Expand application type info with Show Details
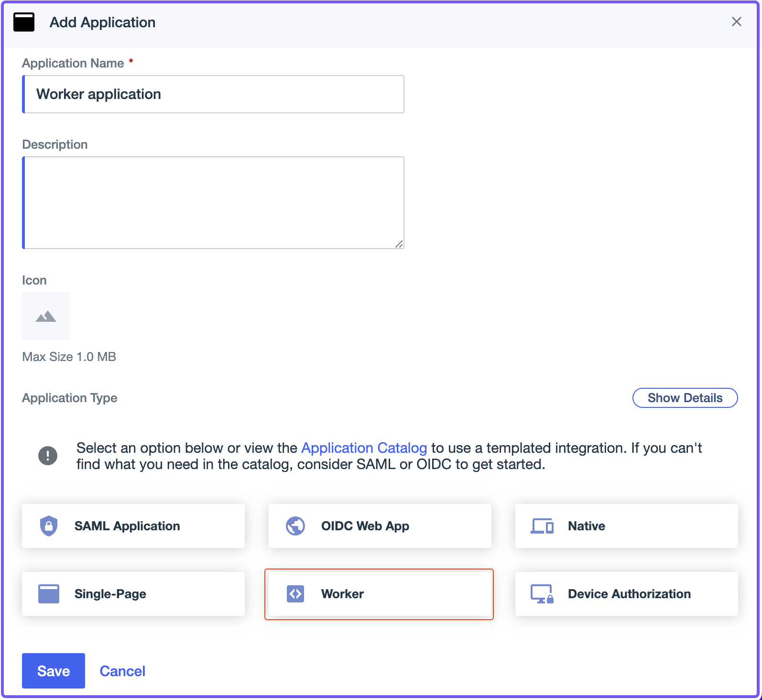 coord(685,398)
